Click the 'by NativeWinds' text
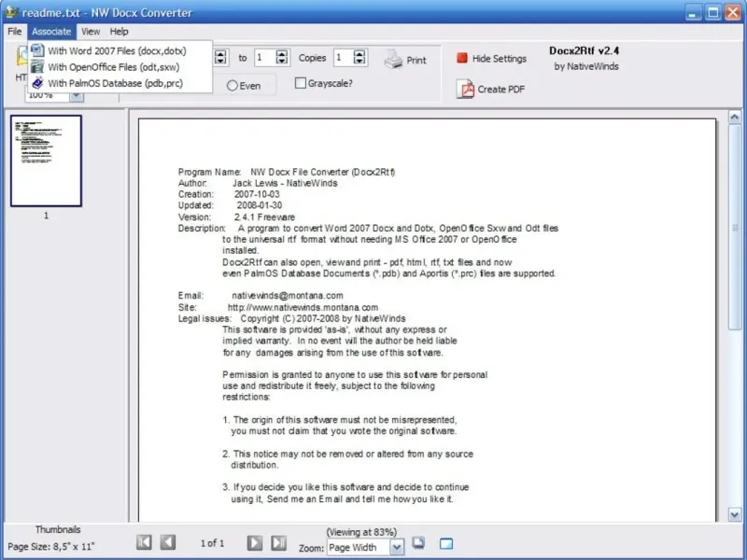 586,66
